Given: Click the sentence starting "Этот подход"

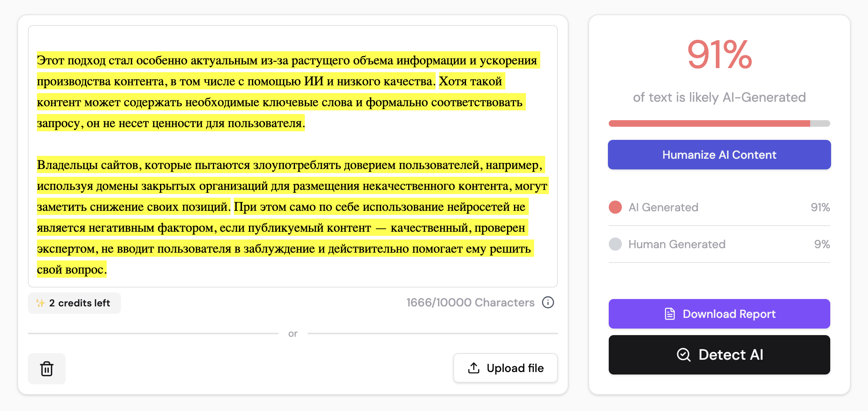Looking at the screenshot, I should click(287, 60).
